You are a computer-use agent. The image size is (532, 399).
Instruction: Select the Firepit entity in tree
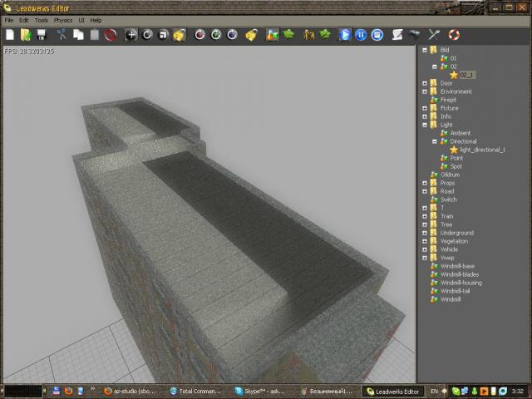[x=449, y=100]
